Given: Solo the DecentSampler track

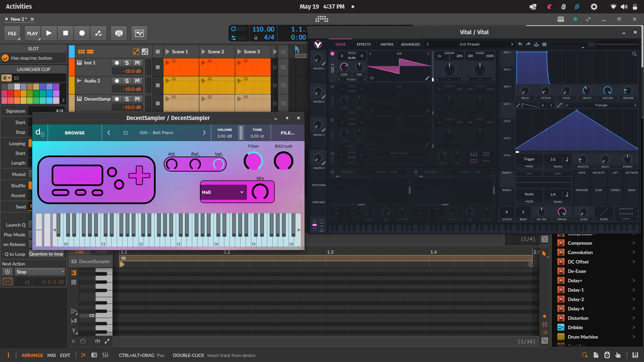Looking at the screenshot, I should pyautogui.click(x=127, y=99).
